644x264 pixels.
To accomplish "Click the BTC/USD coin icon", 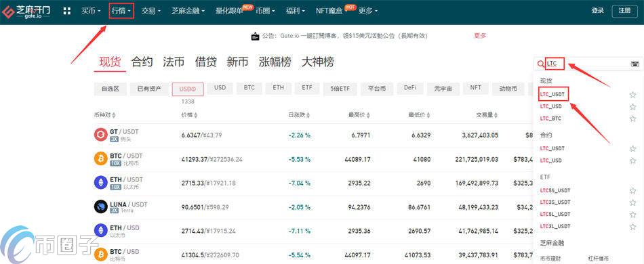I will click(100, 254).
